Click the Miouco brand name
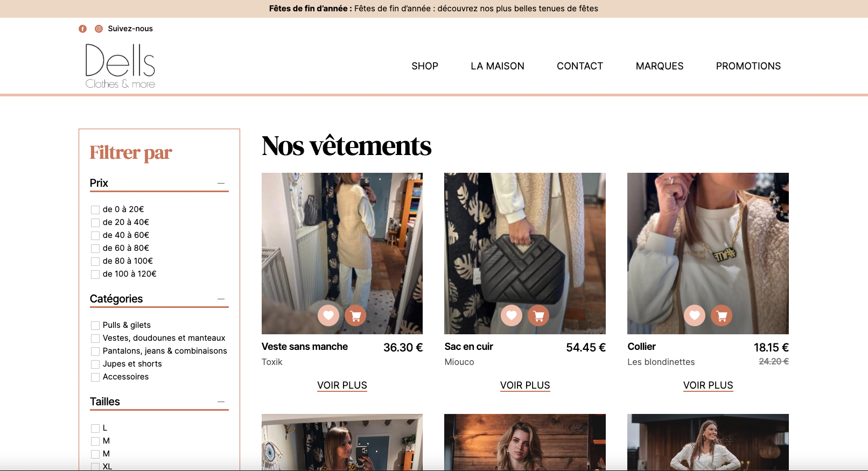 (x=459, y=362)
